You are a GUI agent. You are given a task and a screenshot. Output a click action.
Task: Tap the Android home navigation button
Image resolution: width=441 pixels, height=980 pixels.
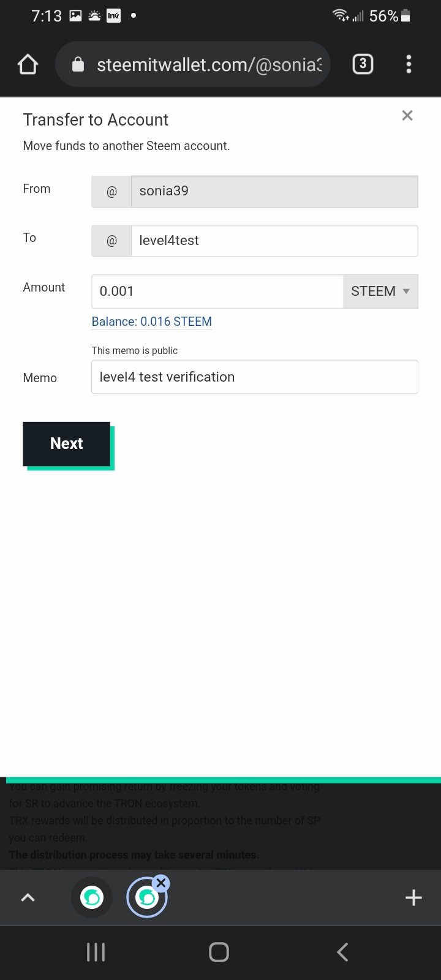pyautogui.click(x=219, y=952)
